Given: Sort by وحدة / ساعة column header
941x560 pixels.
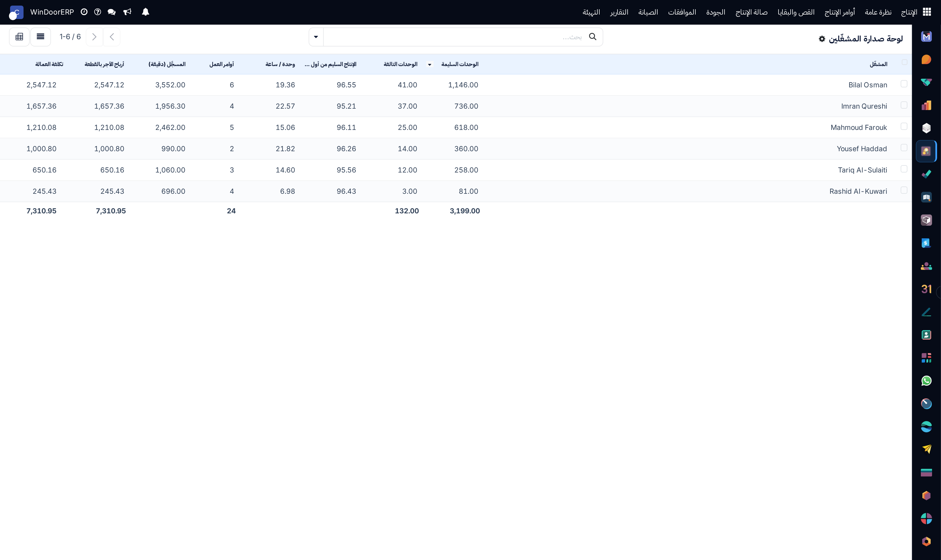Looking at the screenshot, I should 280,64.
